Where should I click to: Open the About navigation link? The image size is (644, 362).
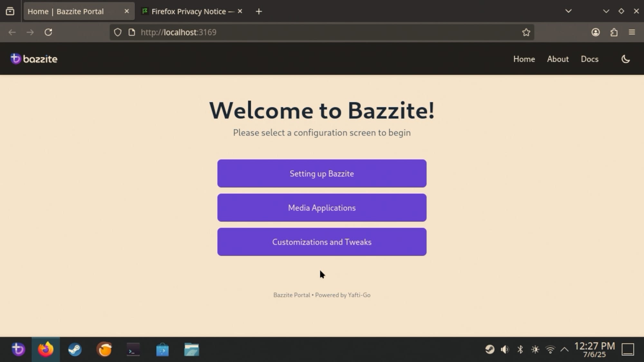(x=558, y=59)
